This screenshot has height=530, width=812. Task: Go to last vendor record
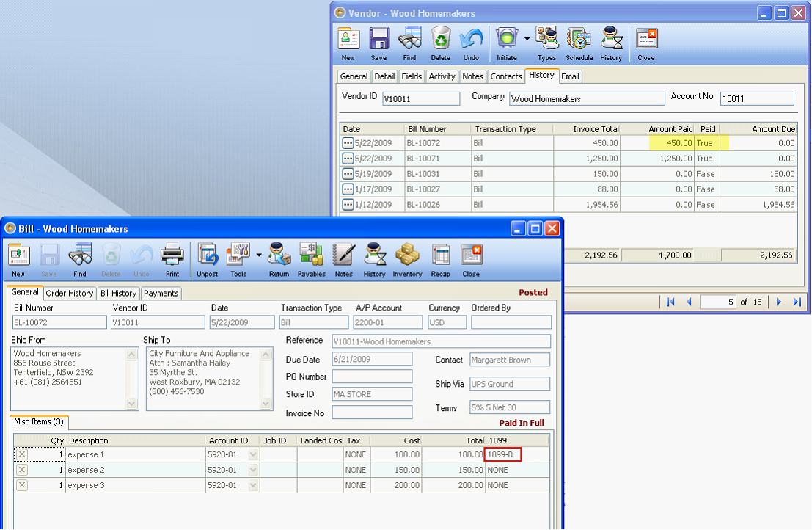pyautogui.click(x=797, y=302)
